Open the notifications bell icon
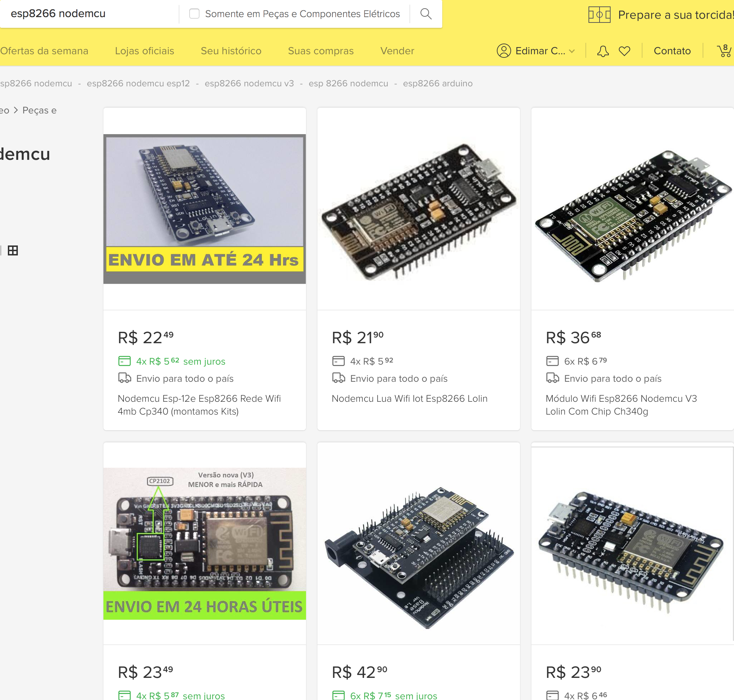The width and height of the screenshot is (734, 700). coord(603,51)
